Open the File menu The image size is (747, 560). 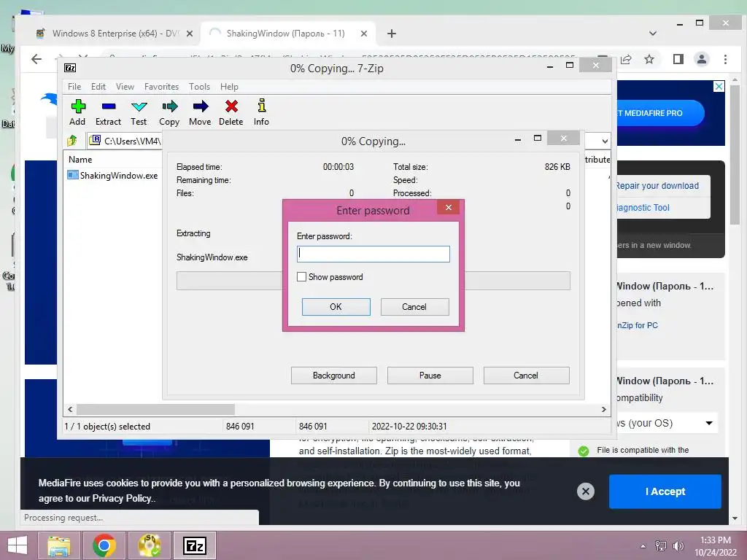74,87
